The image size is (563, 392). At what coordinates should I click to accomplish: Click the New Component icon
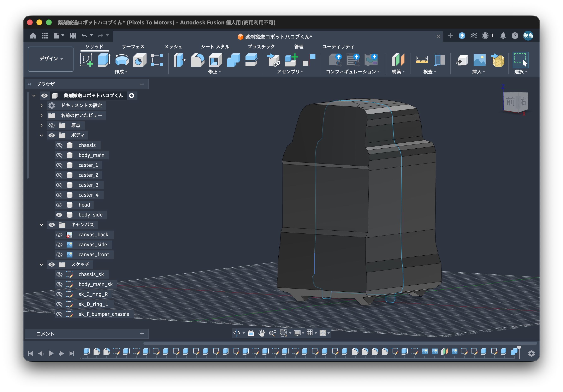[291, 60]
